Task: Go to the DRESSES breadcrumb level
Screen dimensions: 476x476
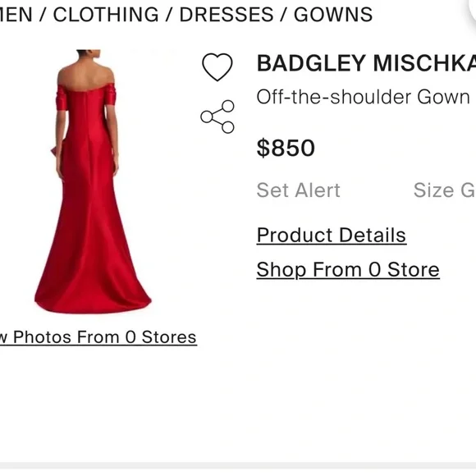Action: point(227,14)
